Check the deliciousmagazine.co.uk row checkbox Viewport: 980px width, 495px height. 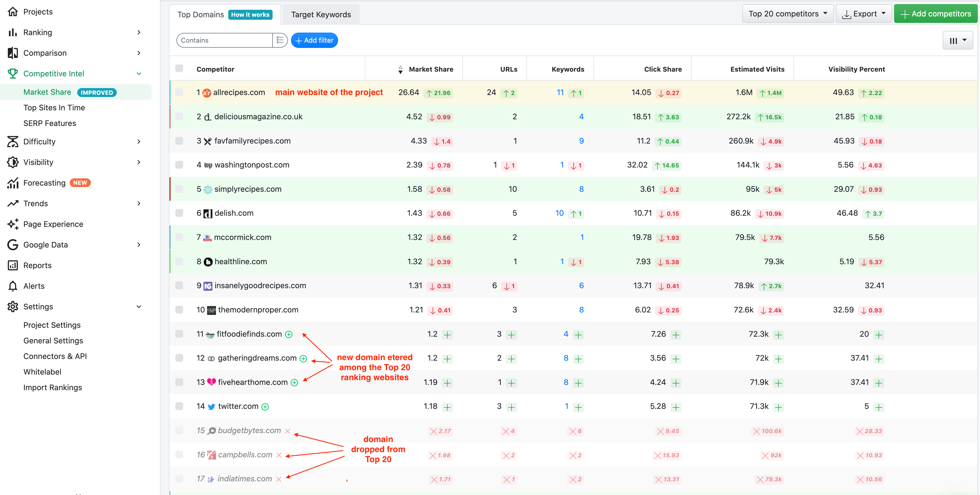click(x=179, y=117)
